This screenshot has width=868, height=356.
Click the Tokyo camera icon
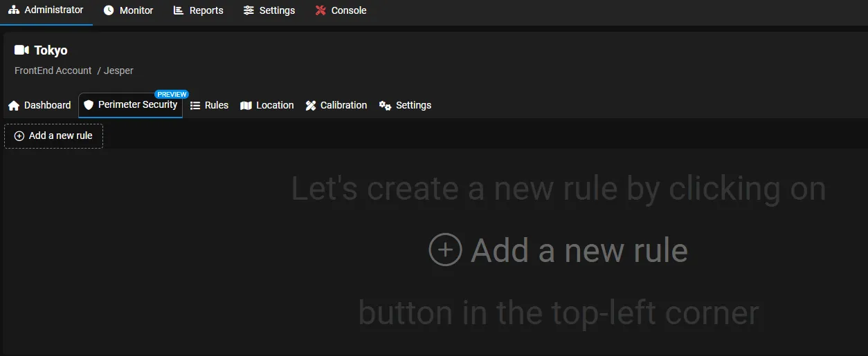[21, 50]
